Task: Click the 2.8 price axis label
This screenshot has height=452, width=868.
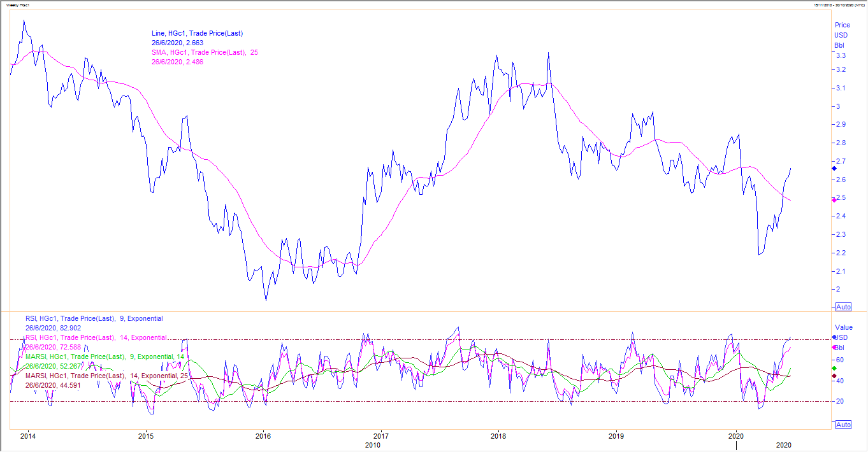Action: coord(841,143)
